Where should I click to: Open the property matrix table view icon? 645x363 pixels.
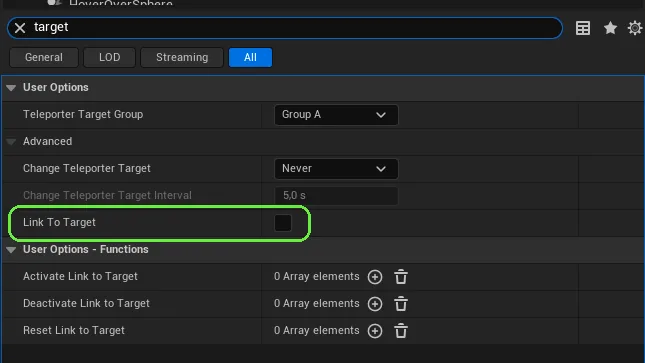(x=582, y=28)
